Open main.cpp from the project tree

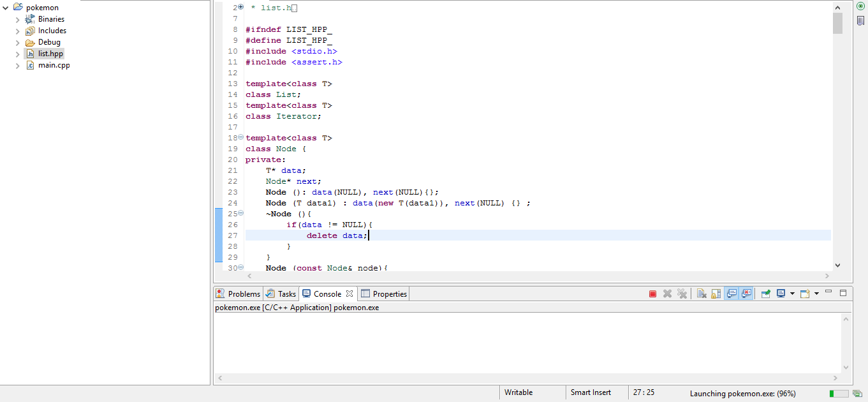54,65
